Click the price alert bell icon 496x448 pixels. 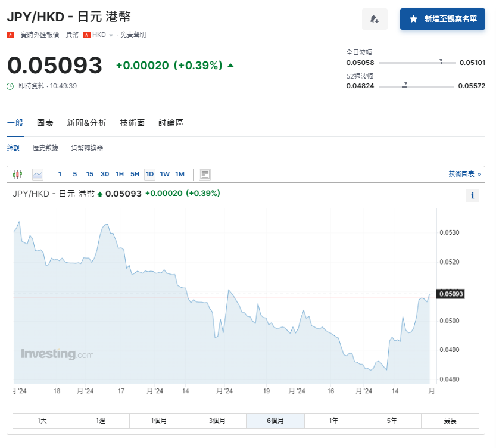[x=375, y=20]
